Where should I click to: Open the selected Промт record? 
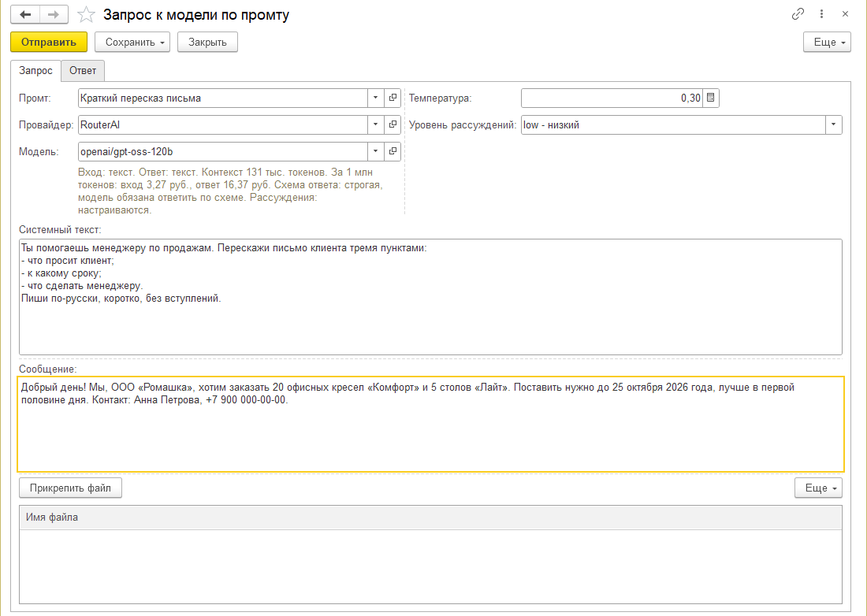(393, 98)
